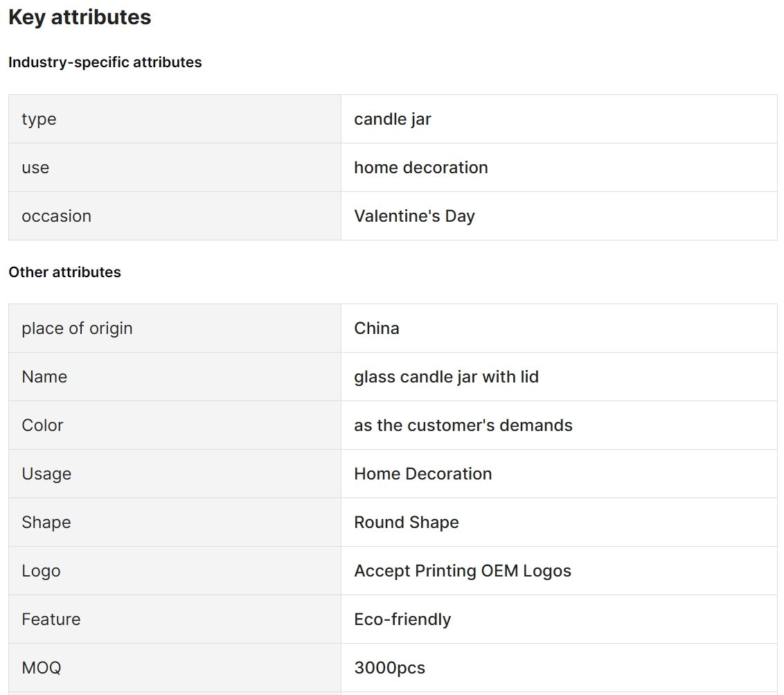The height and width of the screenshot is (695, 784).
Task: Click the '3000pcs' MOQ value
Action: point(389,668)
